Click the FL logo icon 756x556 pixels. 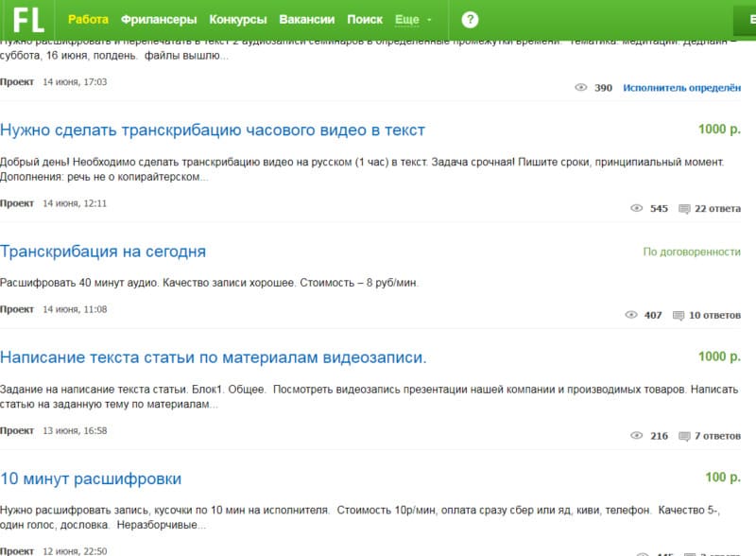point(28,19)
